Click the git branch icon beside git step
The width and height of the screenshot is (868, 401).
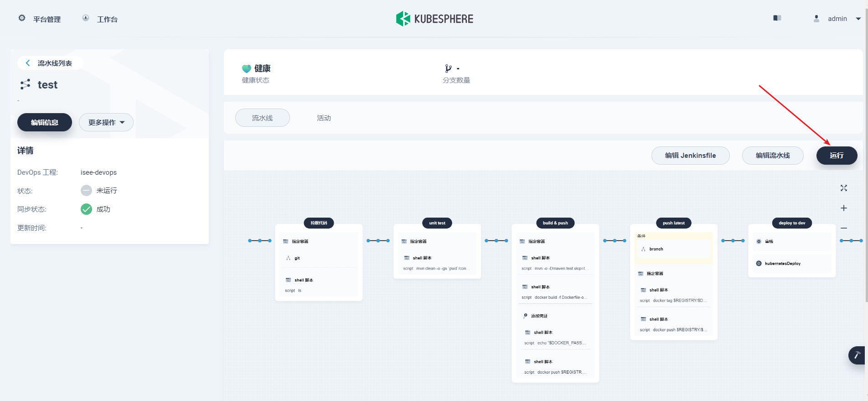(x=288, y=258)
